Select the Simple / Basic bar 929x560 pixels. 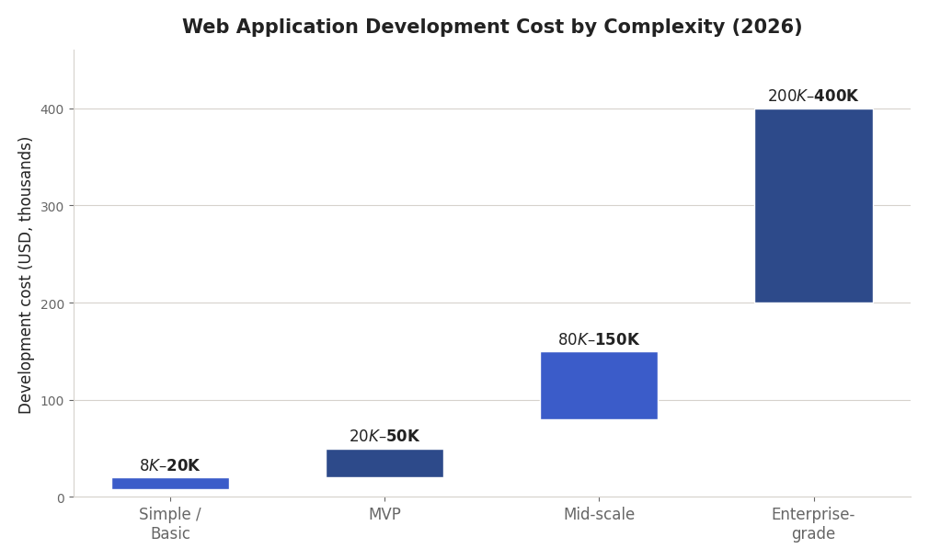[x=171, y=484]
